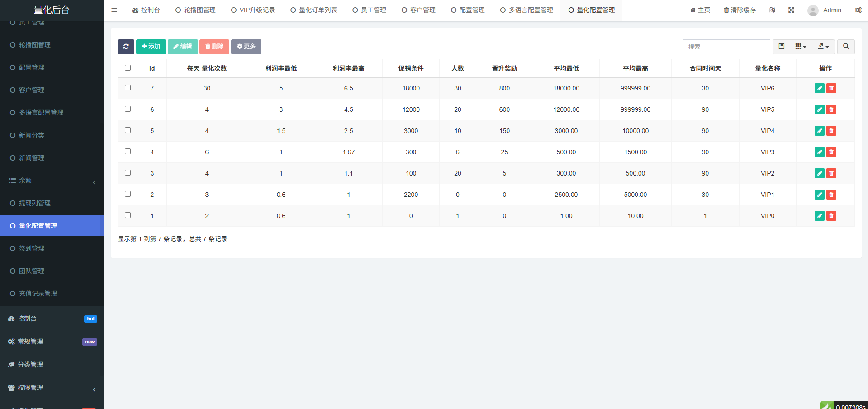Image resolution: width=868 pixels, height=409 pixels.
Task: Go to 主页 home link
Action: (700, 10)
